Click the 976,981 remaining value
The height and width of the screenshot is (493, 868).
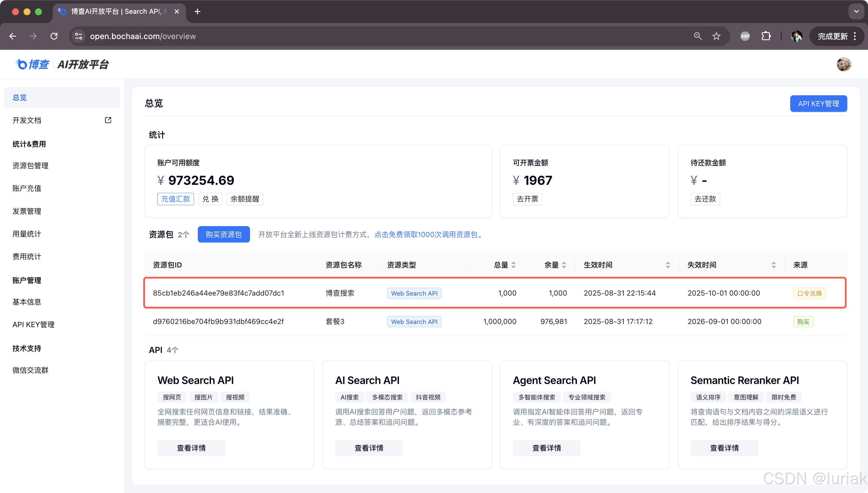click(554, 322)
